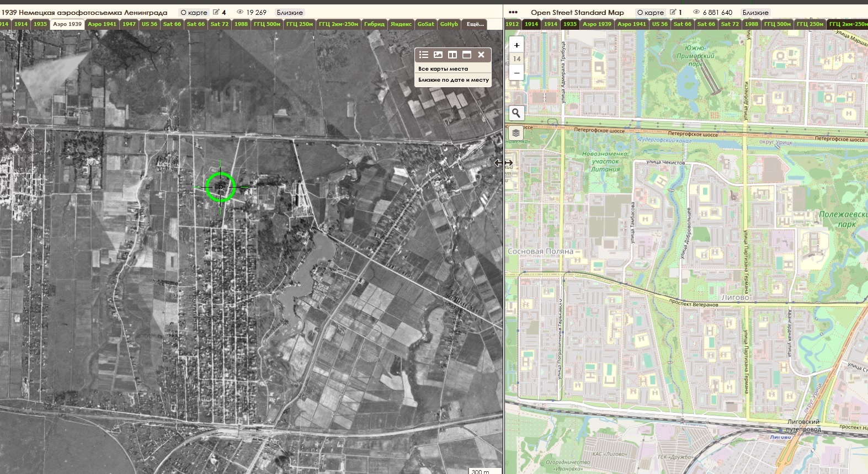Select 'Близкие по дате и месту' option
868x474 pixels.
453,80
